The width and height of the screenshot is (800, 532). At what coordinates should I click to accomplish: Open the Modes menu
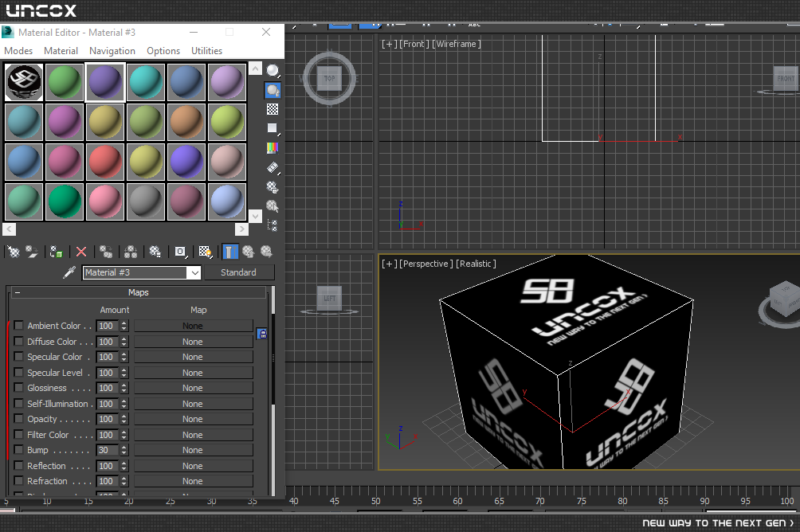(x=18, y=51)
